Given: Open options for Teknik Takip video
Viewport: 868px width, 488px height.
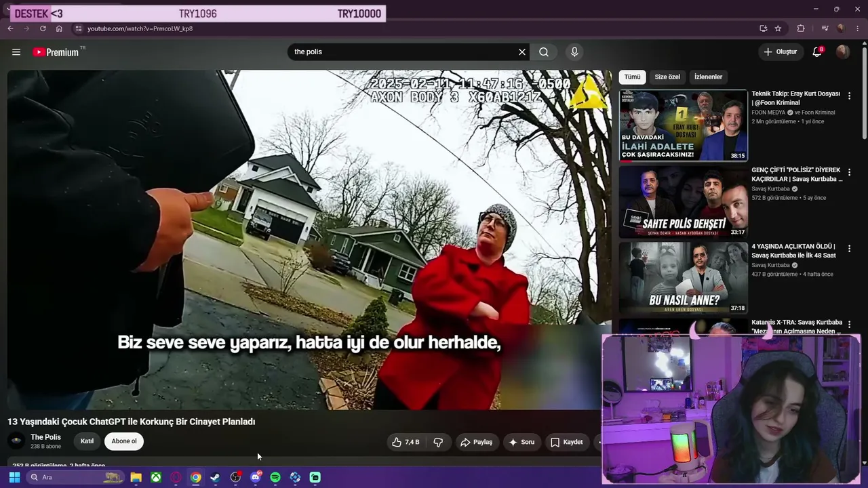Looking at the screenshot, I should (849, 96).
